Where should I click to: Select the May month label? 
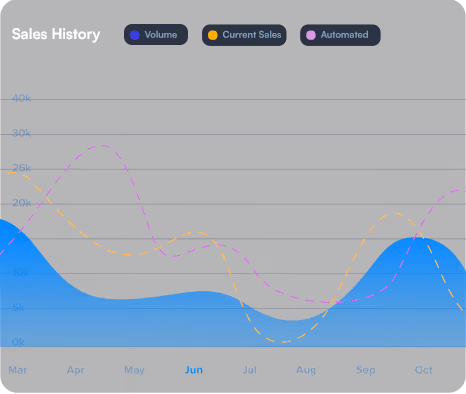[x=134, y=370]
